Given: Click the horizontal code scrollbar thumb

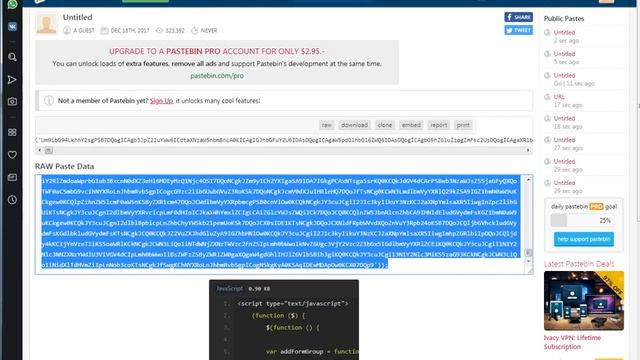Looking at the screenshot, I should pos(49,150).
